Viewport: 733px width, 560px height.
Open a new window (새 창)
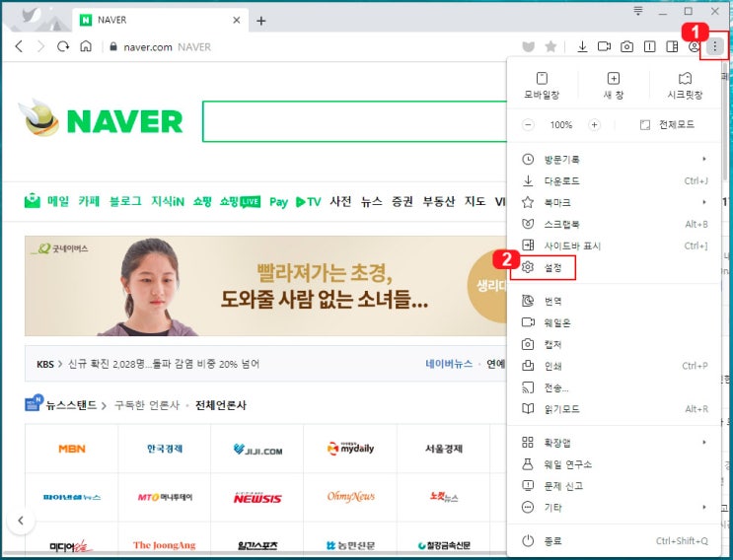(x=614, y=86)
